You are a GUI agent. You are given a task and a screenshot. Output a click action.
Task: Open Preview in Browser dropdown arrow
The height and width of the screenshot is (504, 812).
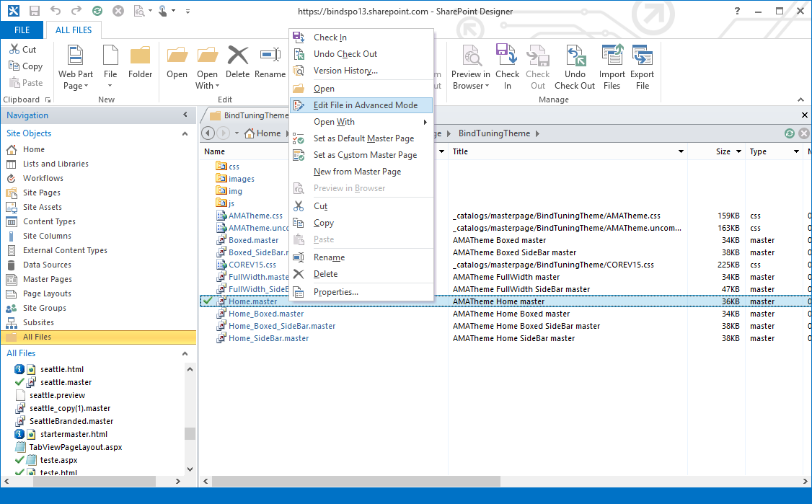[487, 86]
